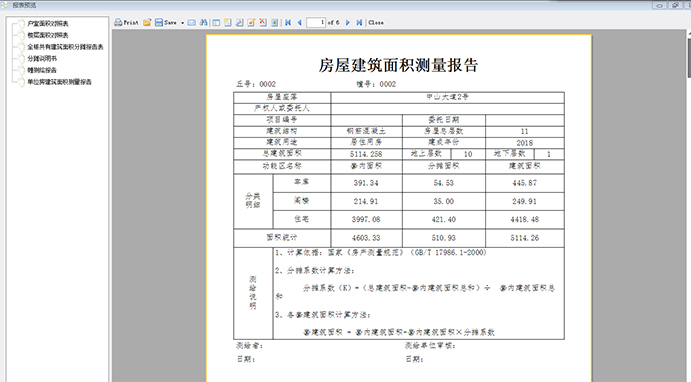Screen dimensions: 691x382
Task: Select 分摊说明书 in the report tree
Action: 42,59
